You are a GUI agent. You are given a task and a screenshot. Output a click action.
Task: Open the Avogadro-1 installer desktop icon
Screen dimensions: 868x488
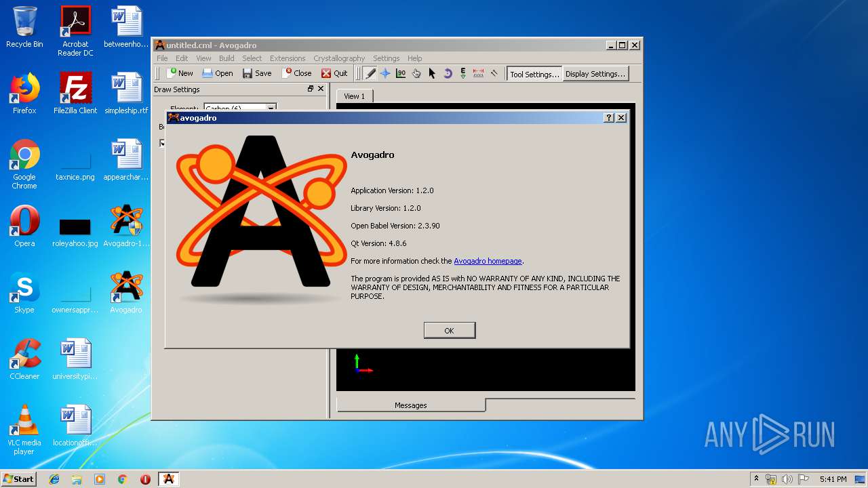coord(126,226)
